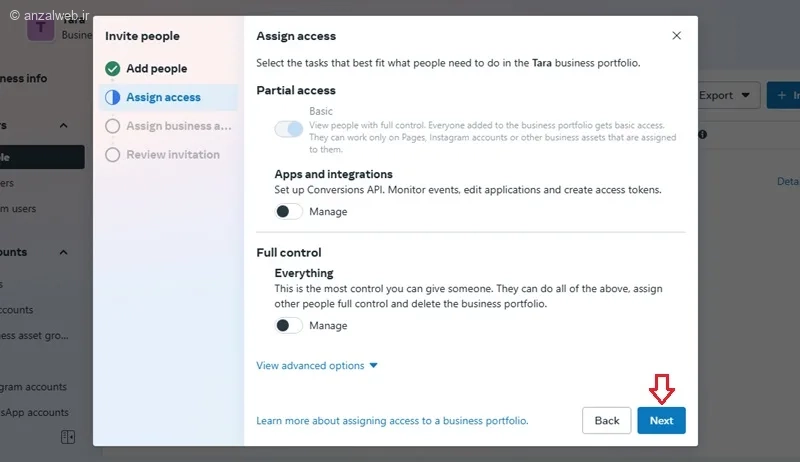Image resolution: width=800 pixels, height=462 pixels.
Task: Expand View advanced options
Action: [317, 366]
